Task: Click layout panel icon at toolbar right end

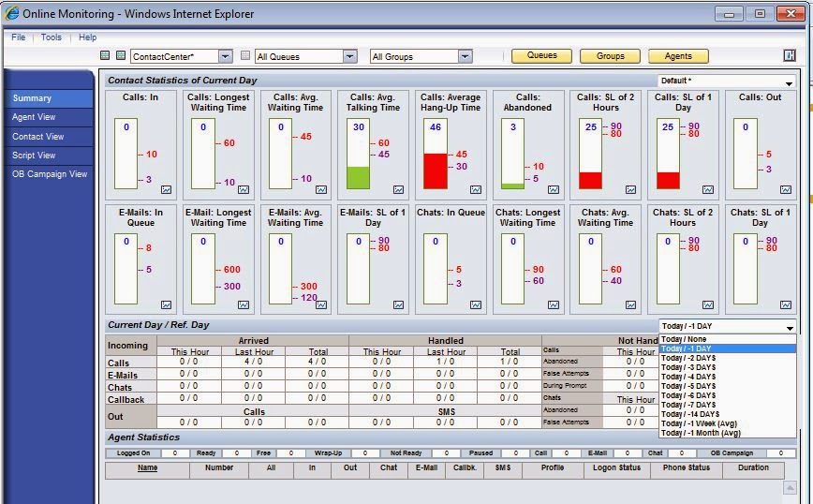Action: point(790,55)
